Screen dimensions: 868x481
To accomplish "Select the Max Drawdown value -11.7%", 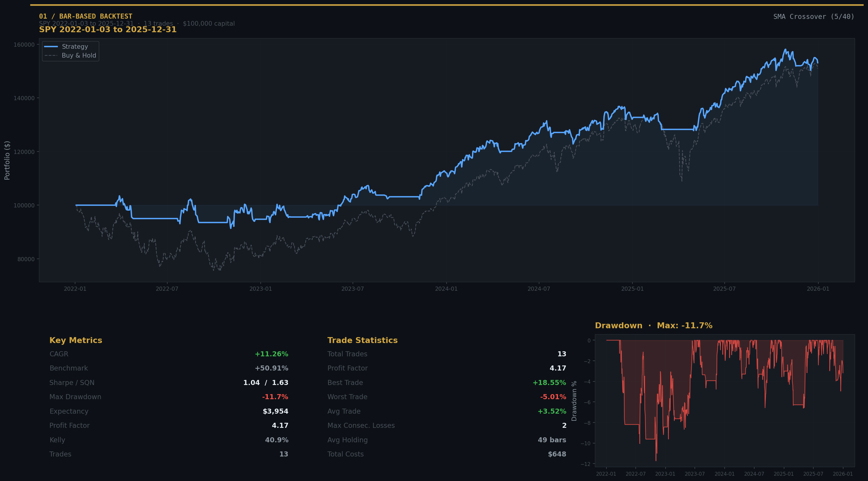I will (x=275, y=397).
